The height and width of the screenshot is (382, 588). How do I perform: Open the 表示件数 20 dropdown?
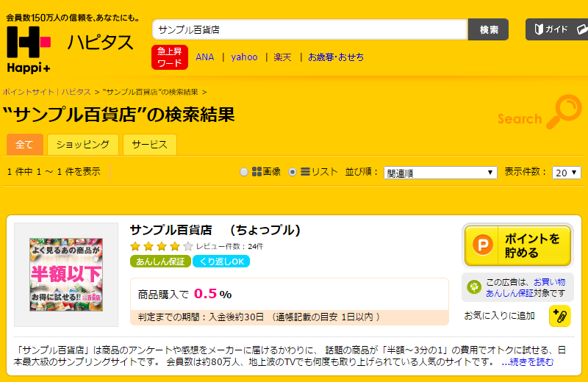click(566, 173)
